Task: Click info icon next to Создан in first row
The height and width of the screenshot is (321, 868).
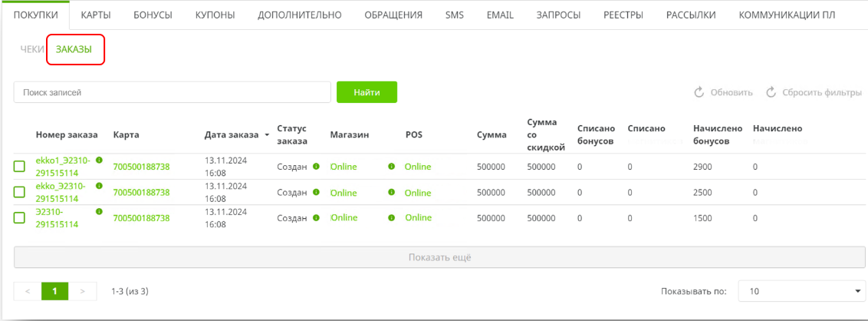Action: (x=316, y=167)
